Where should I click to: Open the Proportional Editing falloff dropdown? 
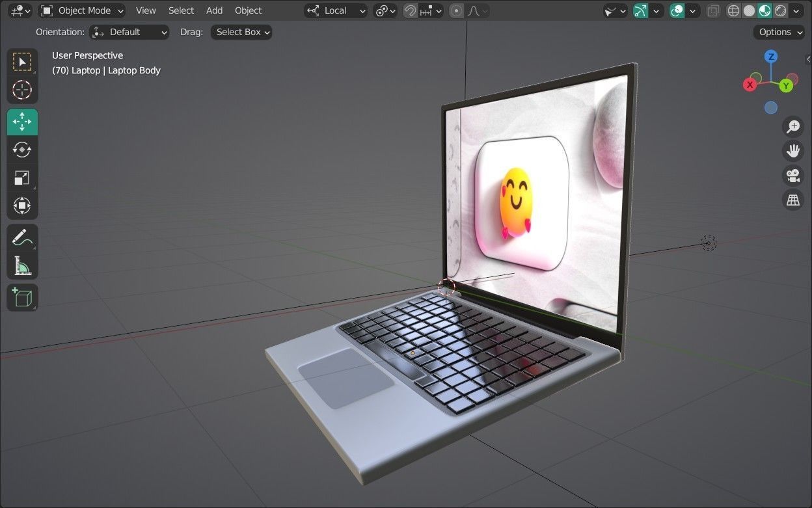[x=484, y=10]
